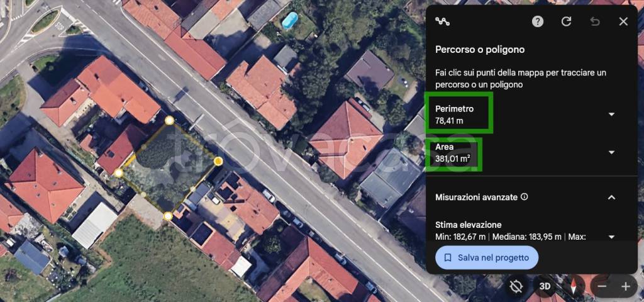Screen dimensions: 644x302
Task: Close the measurement panel with X
Action: pos(623,22)
